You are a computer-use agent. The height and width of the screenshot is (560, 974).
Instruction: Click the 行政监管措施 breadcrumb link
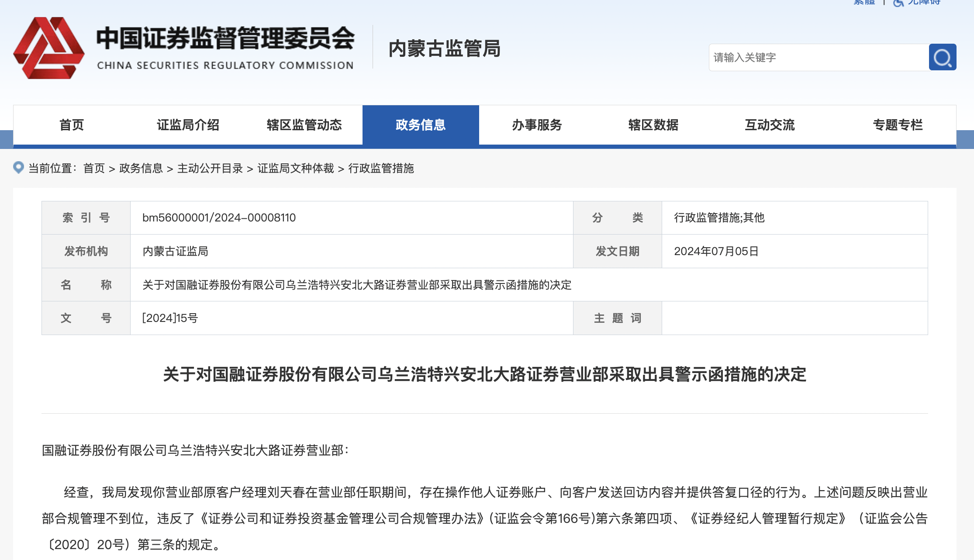point(381,168)
